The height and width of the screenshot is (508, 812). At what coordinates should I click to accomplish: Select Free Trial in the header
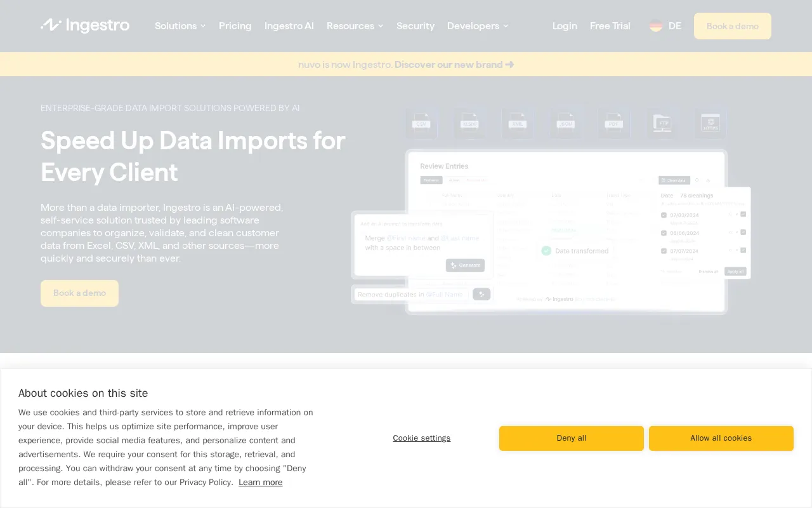click(x=610, y=26)
